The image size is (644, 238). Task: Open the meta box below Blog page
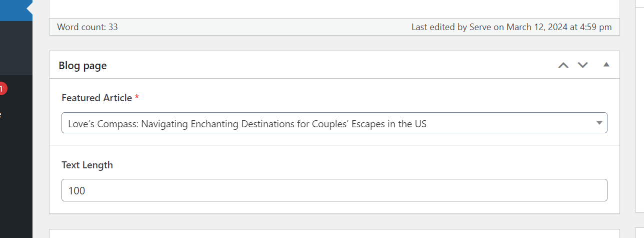coord(334,233)
